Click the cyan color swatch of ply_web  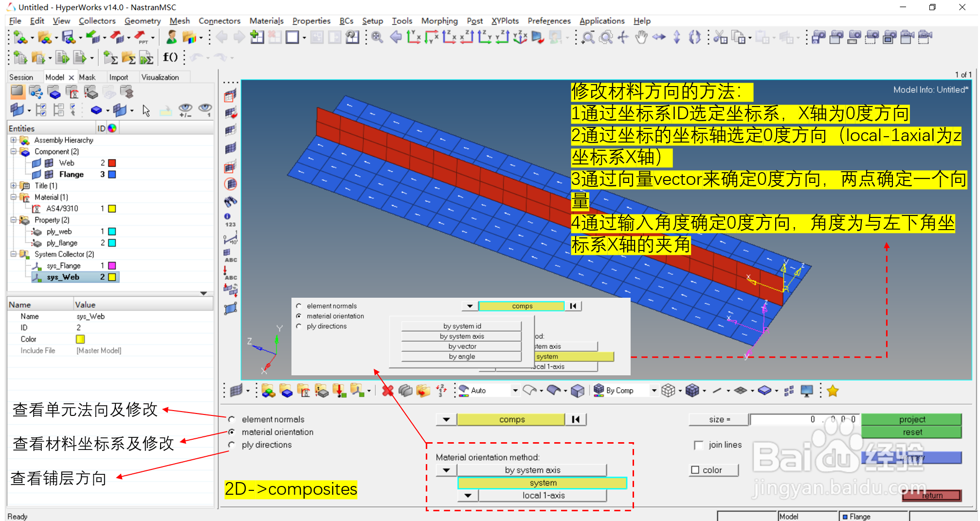[x=112, y=232]
